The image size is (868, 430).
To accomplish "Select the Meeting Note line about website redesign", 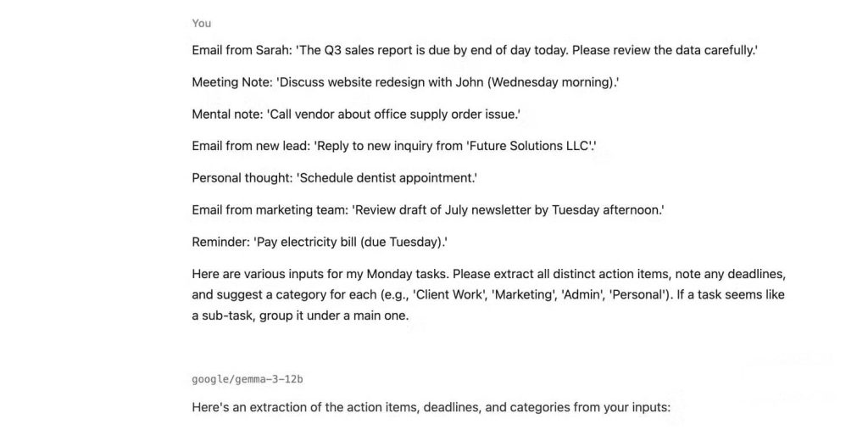I will tap(405, 82).
